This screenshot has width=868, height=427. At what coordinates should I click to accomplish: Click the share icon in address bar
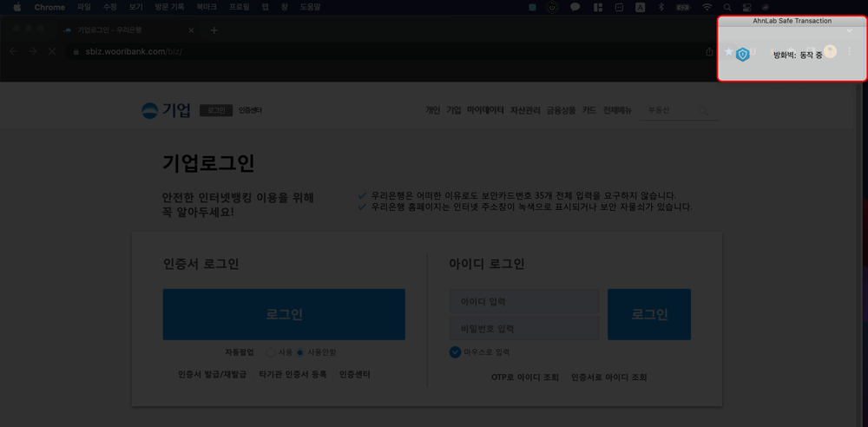pos(710,51)
